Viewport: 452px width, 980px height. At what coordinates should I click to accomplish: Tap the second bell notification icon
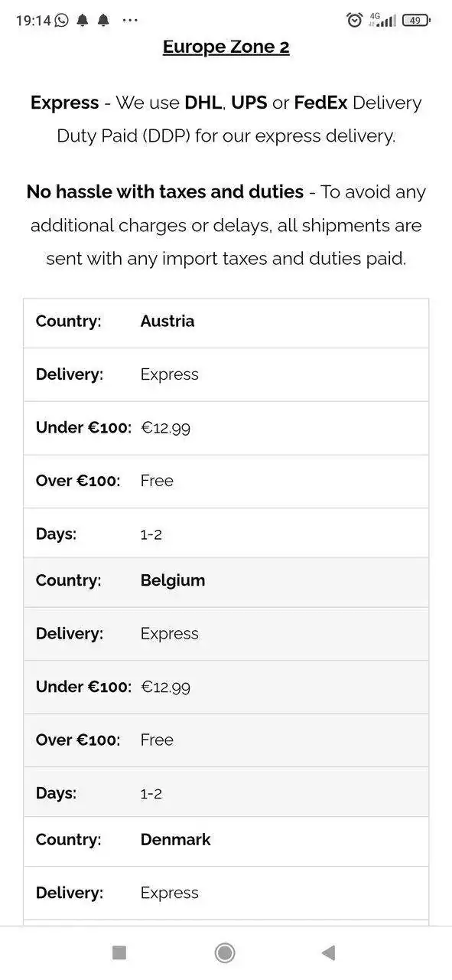pyautogui.click(x=103, y=21)
